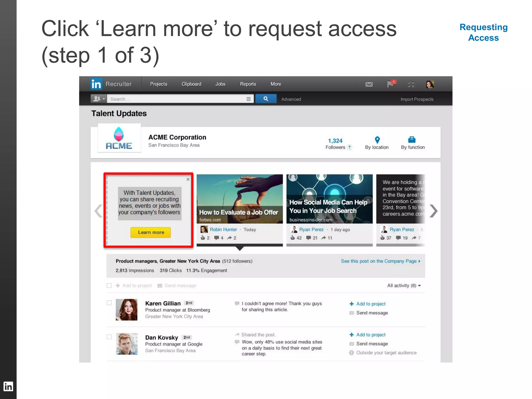Click comment icon with count 4
This screenshot has width=532, height=399.
tap(216, 238)
